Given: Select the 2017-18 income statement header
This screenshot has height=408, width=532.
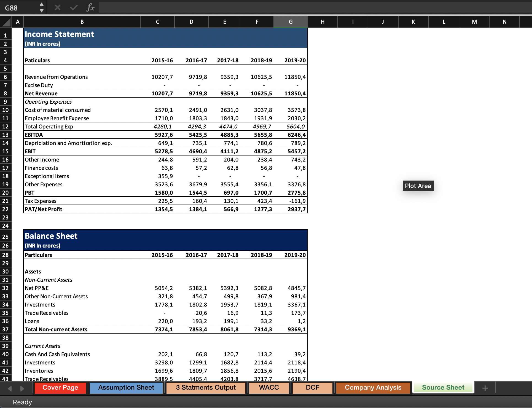Looking at the screenshot, I should [228, 60].
